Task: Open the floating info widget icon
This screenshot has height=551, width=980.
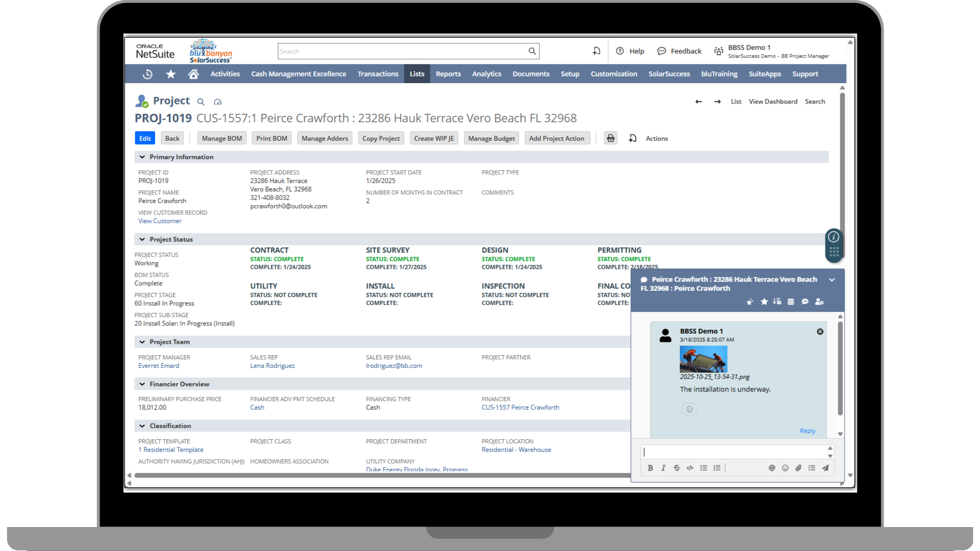Action: pos(834,237)
